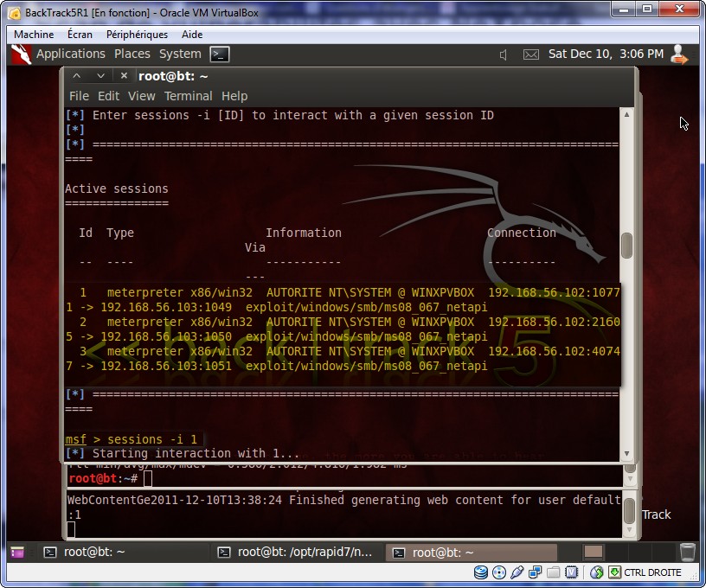This screenshot has height=588, width=706.
Task: Click the 'msf' prompt in the terminal
Action: click(75, 439)
